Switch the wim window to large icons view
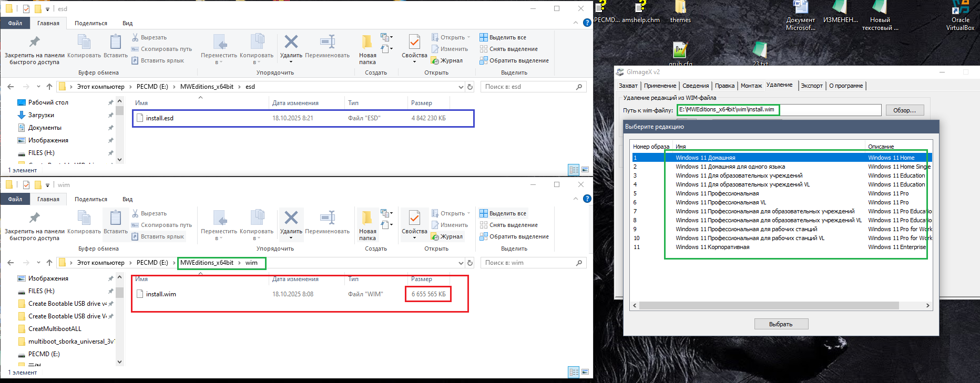 point(585,372)
